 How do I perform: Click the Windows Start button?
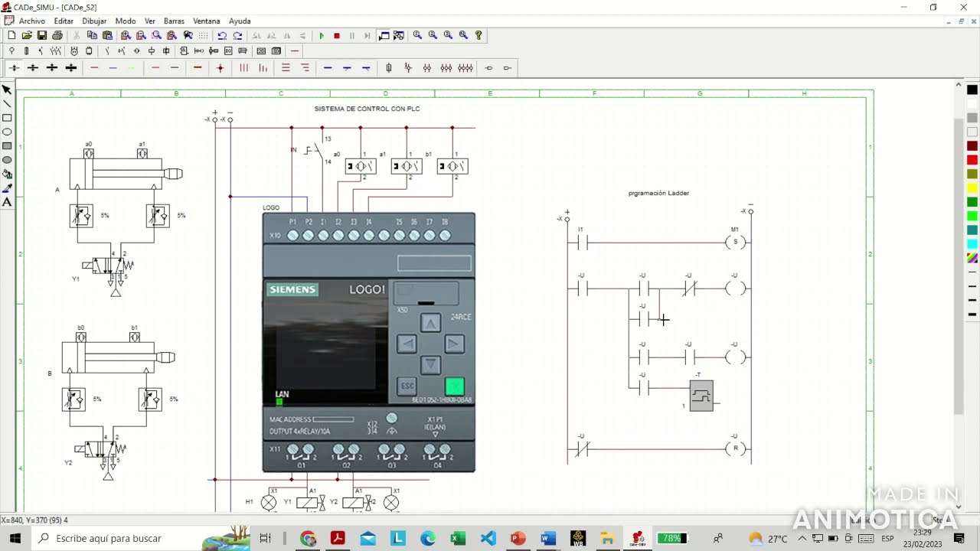15,538
